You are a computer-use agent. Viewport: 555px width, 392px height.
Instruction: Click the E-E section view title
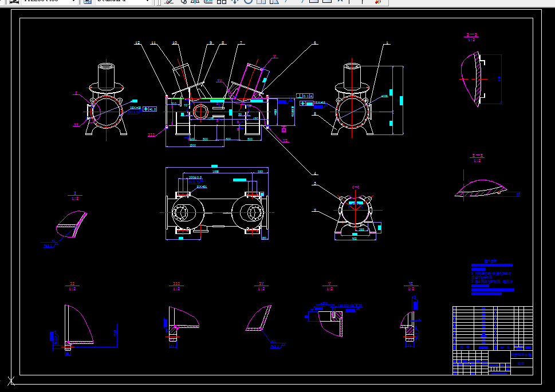(x=478, y=156)
